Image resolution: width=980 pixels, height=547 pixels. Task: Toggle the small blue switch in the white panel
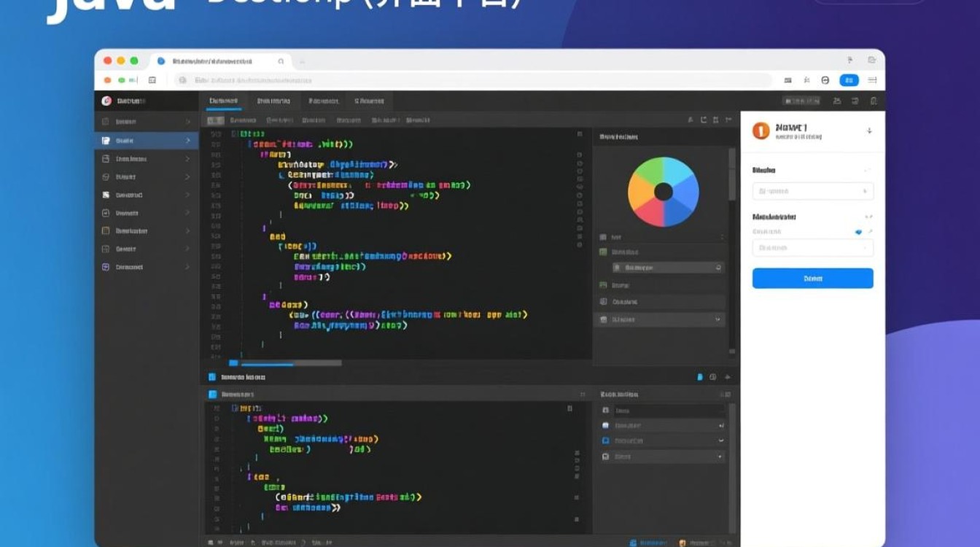(858, 232)
